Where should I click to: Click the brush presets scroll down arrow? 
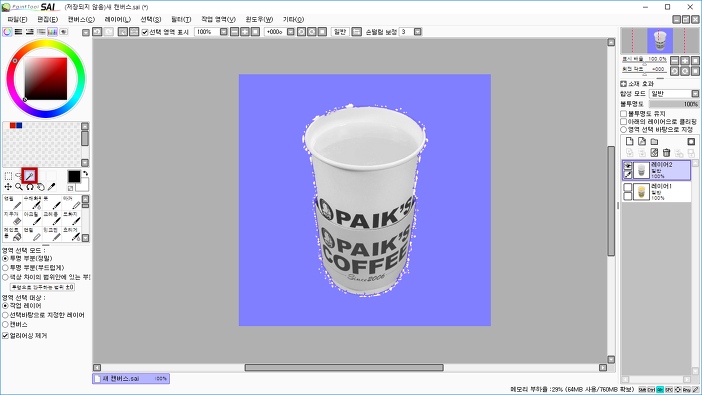[x=85, y=238]
